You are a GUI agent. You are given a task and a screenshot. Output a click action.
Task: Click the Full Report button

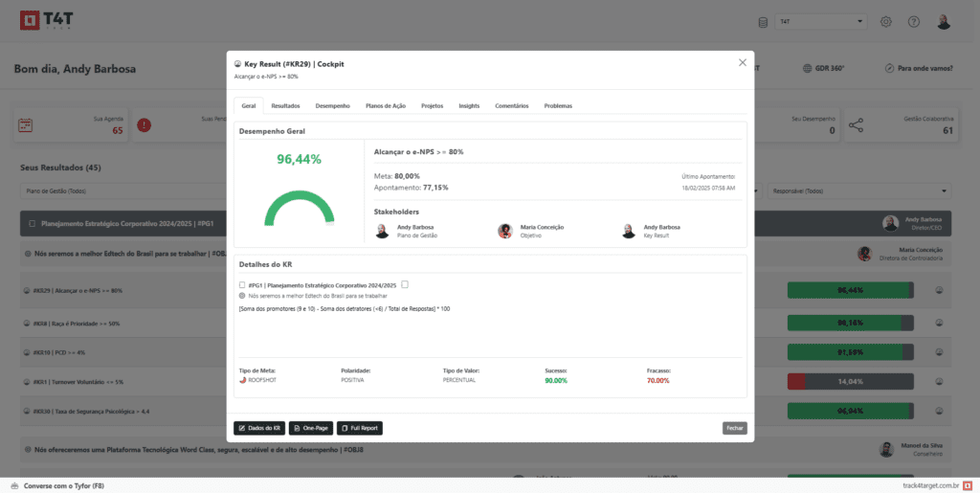point(360,428)
